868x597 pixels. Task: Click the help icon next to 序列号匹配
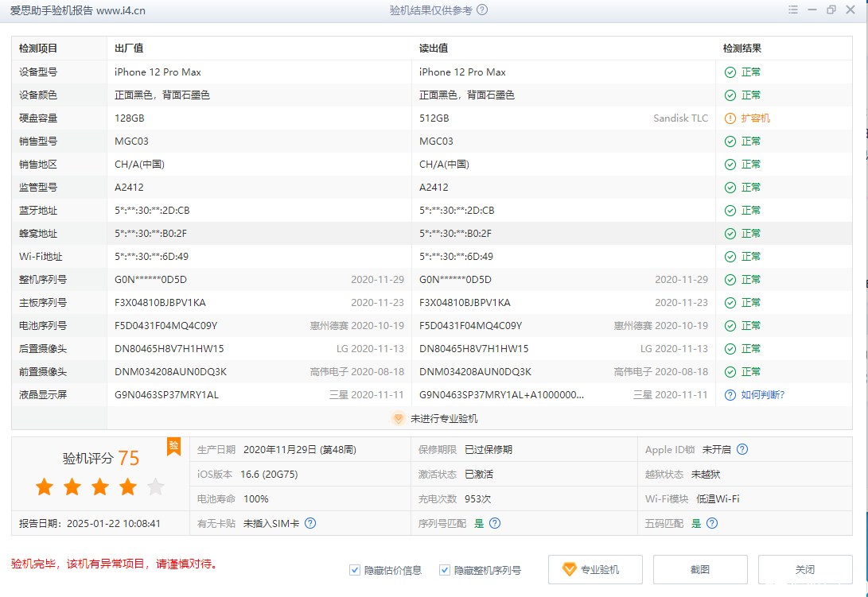[x=495, y=523]
